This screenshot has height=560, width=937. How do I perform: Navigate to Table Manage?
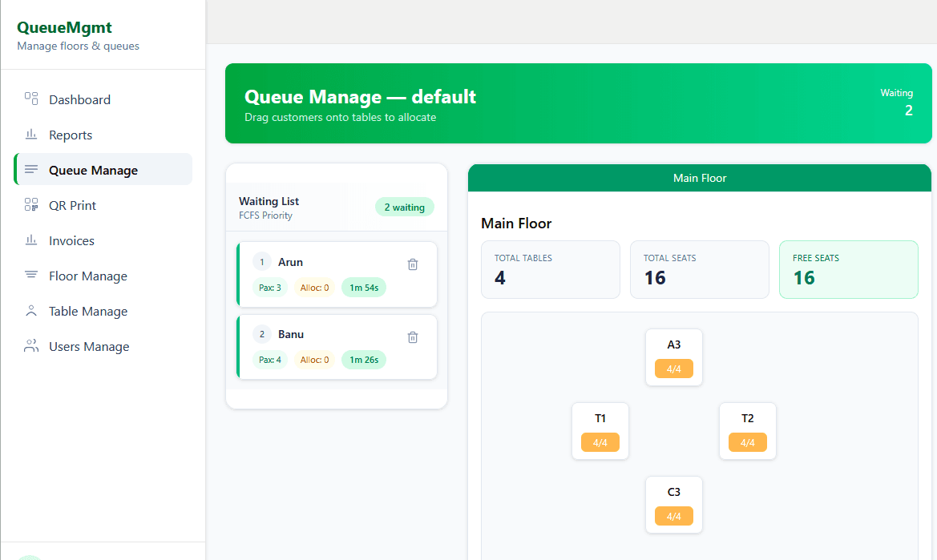[103, 311]
